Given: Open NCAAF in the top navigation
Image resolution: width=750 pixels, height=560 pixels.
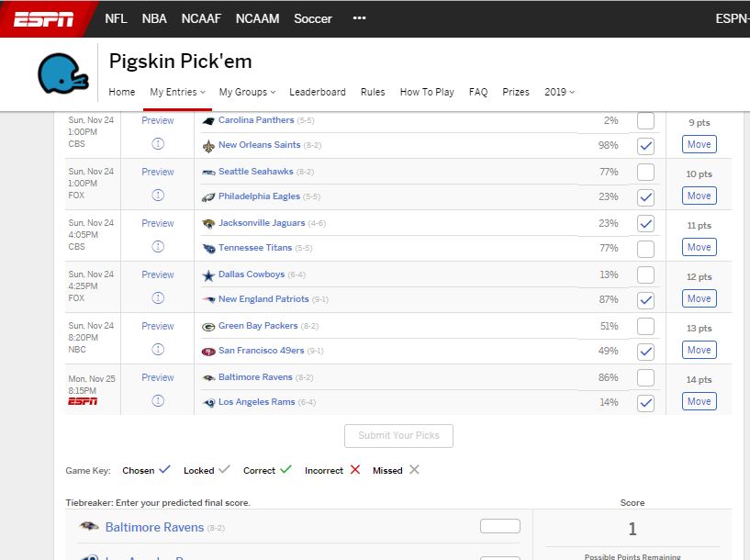Looking at the screenshot, I should (201, 18).
